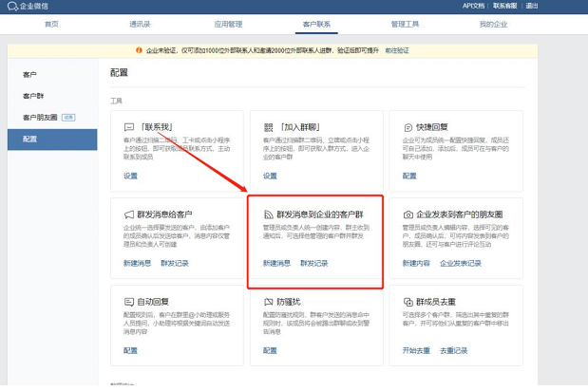The image size is (588, 391).
Task: Click 开始去重 under 群成员去重
Action: [x=416, y=350]
